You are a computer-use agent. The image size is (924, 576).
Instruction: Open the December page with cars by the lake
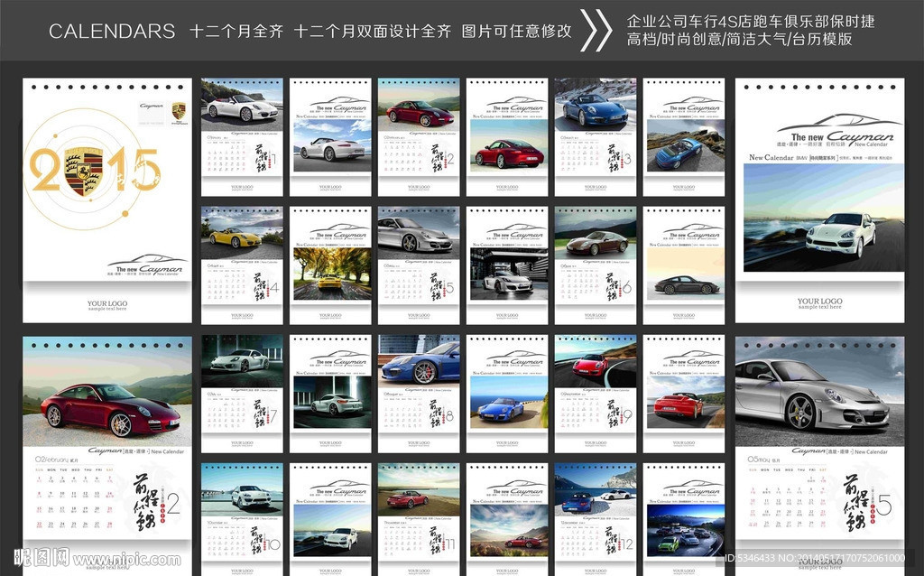(x=596, y=519)
